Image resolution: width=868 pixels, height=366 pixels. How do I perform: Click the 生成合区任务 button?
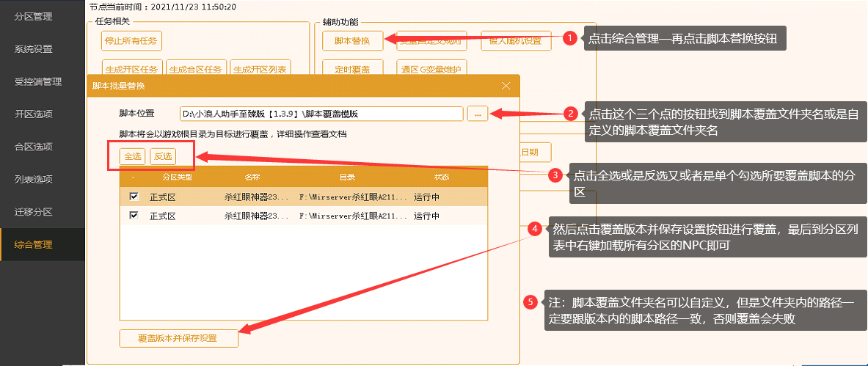(x=195, y=70)
